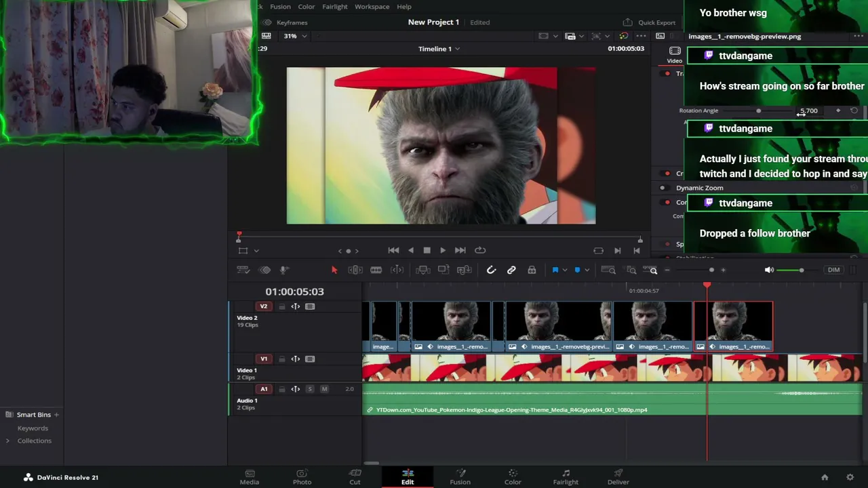Expand the Timeline 1 name dropdown
This screenshot has width=868, height=488.
pyautogui.click(x=457, y=49)
